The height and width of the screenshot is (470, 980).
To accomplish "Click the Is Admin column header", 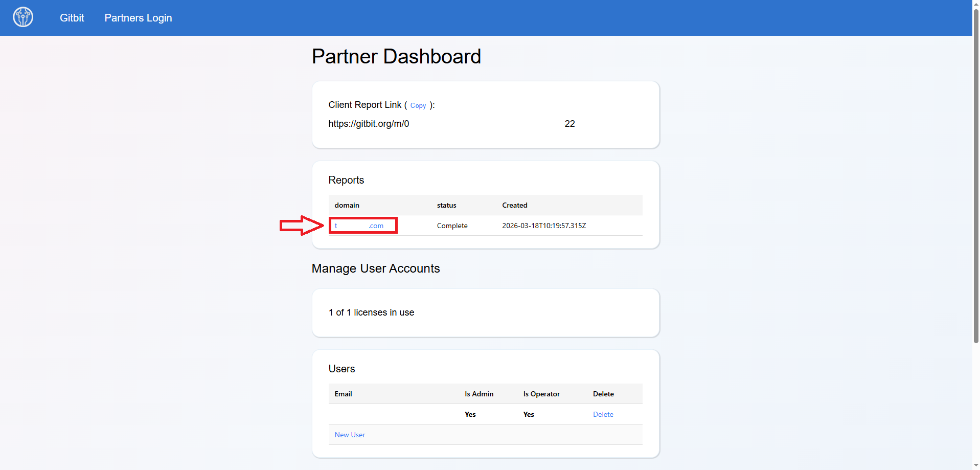I will [x=478, y=394].
